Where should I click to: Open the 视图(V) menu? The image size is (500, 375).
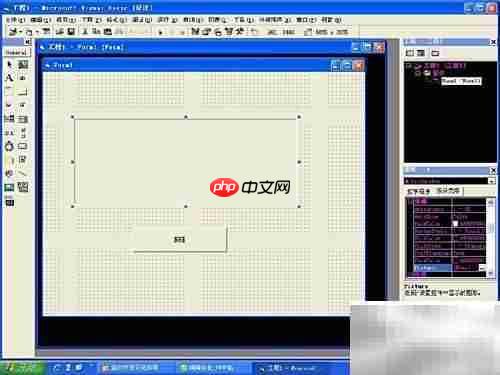tap(66, 20)
